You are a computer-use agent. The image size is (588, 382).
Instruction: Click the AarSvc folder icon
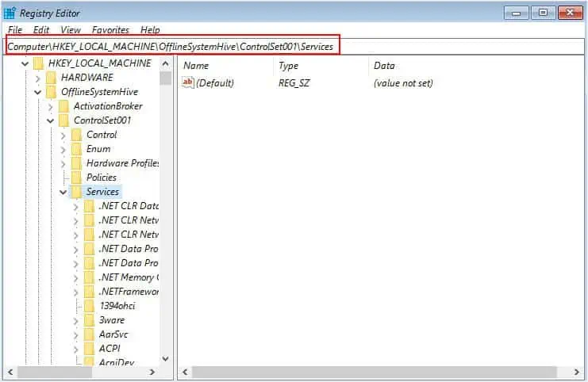tap(89, 334)
